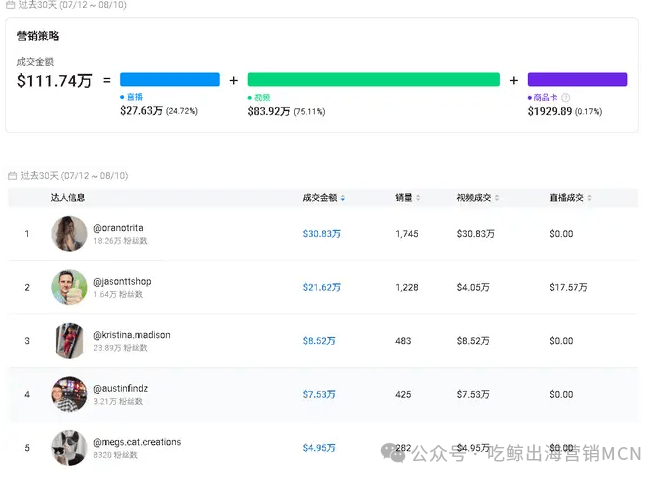The width and height of the screenshot is (663, 480).
Task: Sort table by 成交金额 column arrow
Action: click(x=343, y=198)
